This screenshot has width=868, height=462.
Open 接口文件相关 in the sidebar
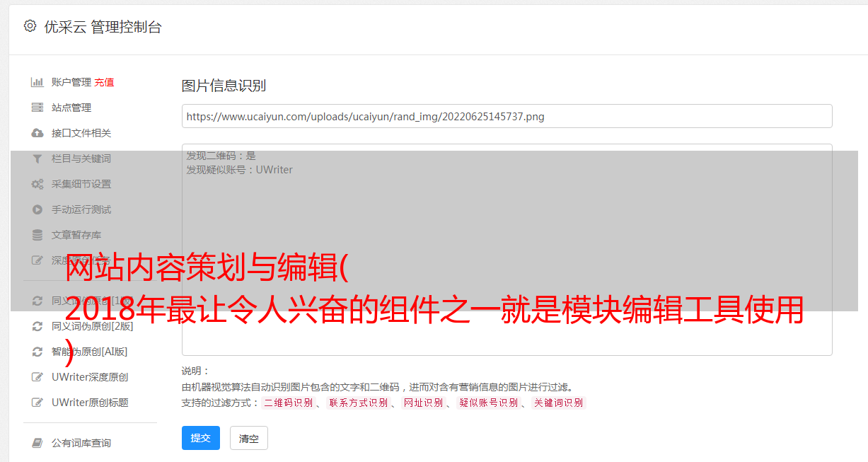81,133
